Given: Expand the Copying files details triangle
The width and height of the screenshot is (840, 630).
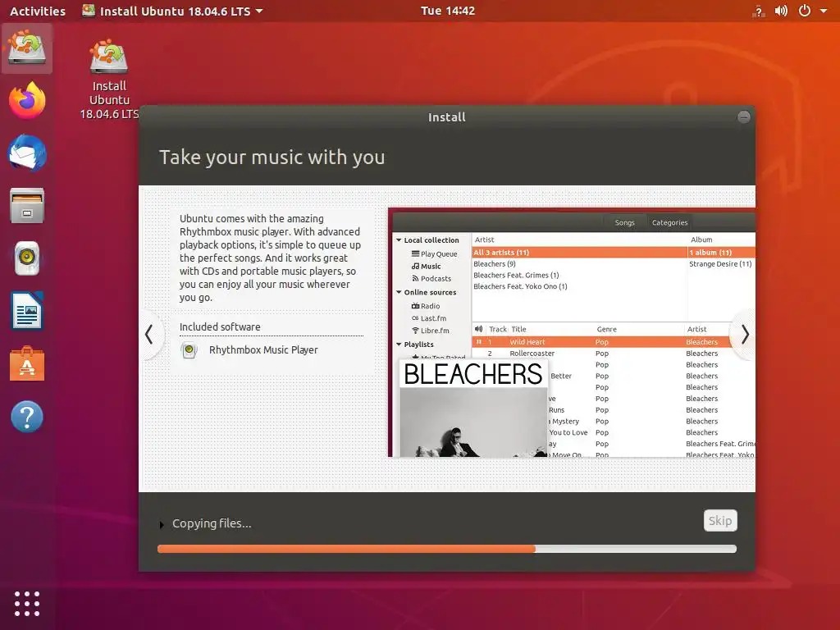Looking at the screenshot, I should coord(162,524).
